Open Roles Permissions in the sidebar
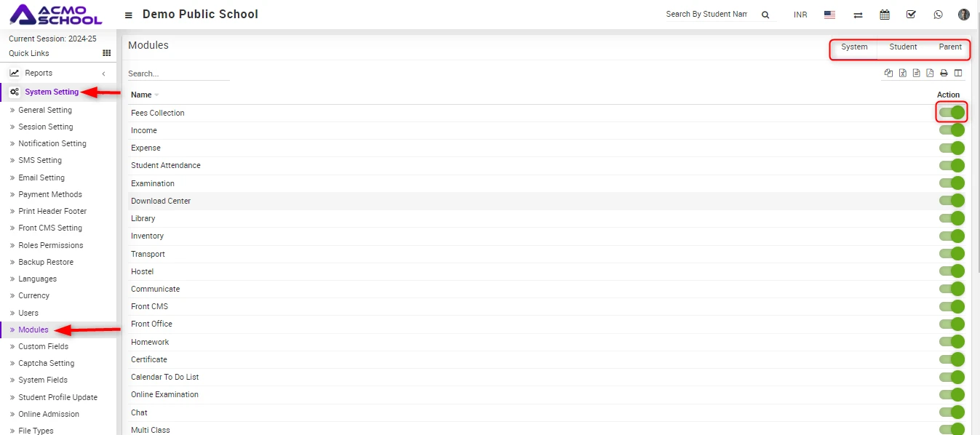Viewport: 980px width, 435px height. click(50, 245)
